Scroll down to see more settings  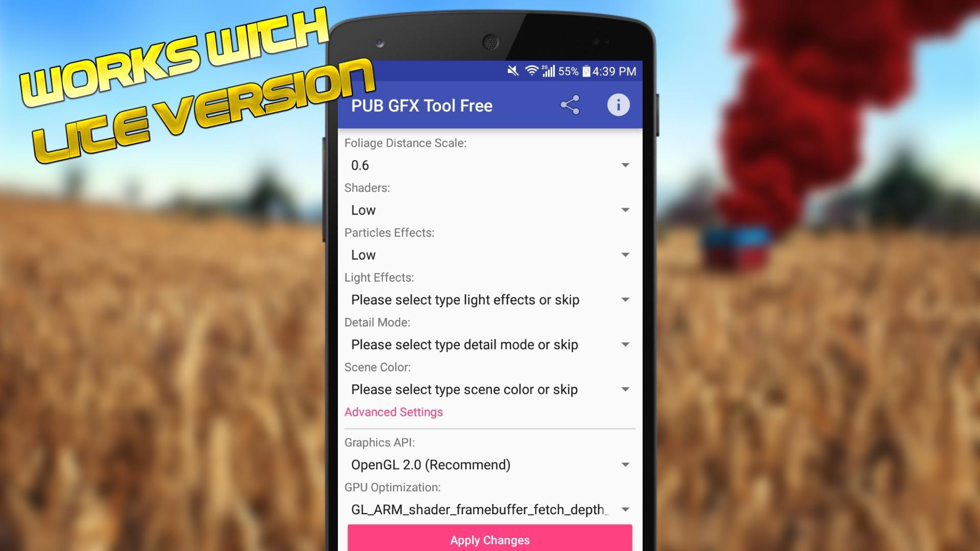pyautogui.click(x=490, y=336)
